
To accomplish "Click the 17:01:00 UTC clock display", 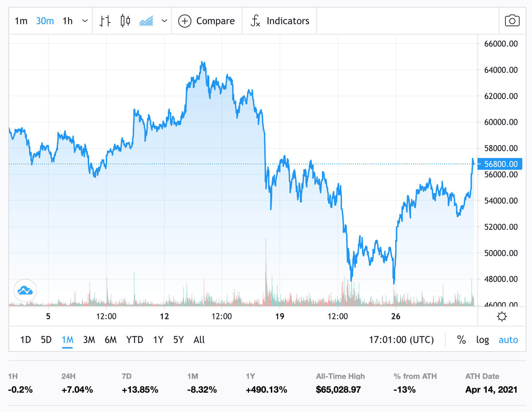I will tap(402, 340).
